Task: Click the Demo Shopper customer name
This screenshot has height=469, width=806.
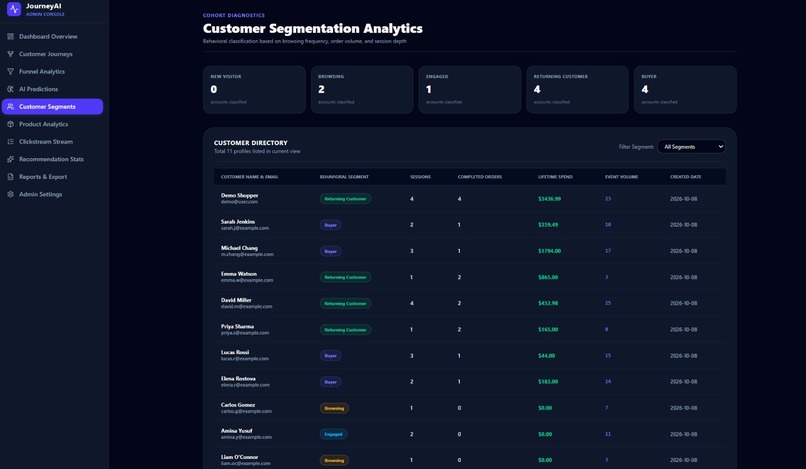Action: pyautogui.click(x=240, y=195)
